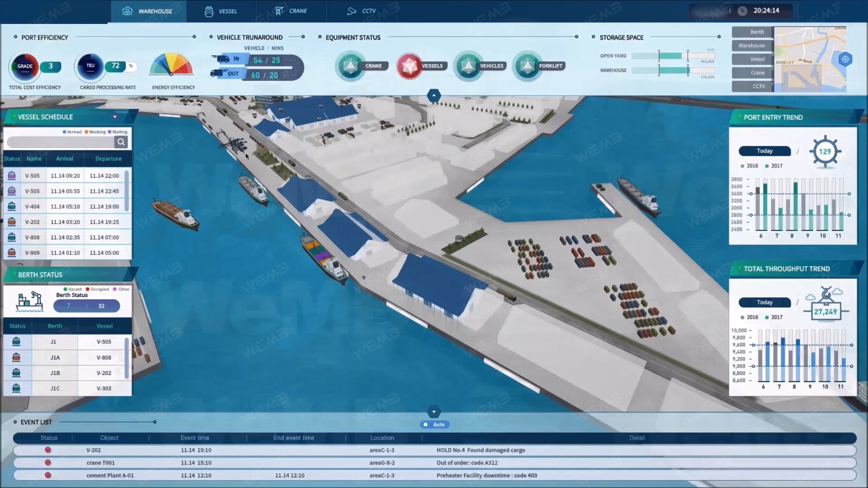
Task: Click the vessel schedule search input field
Action: click(x=61, y=142)
